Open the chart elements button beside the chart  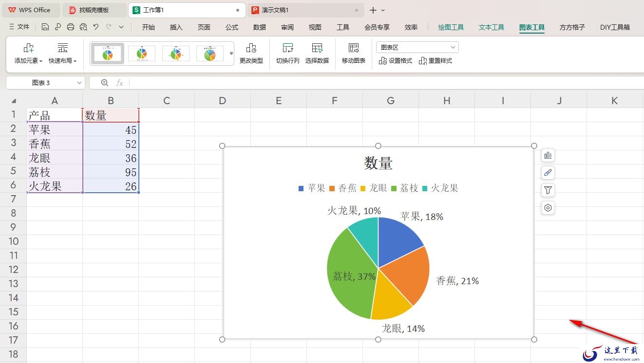(x=548, y=156)
